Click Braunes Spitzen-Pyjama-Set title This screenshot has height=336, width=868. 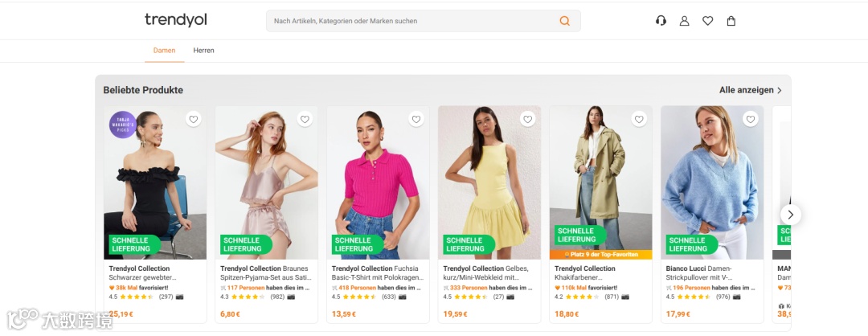click(266, 272)
